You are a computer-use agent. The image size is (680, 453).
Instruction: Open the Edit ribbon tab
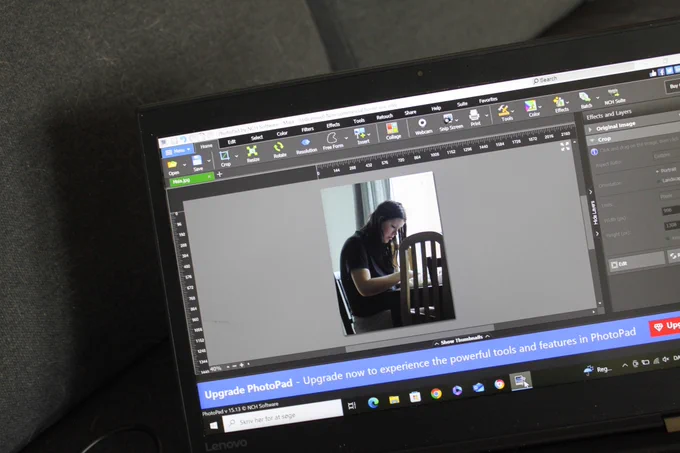[x=232, y=142]
